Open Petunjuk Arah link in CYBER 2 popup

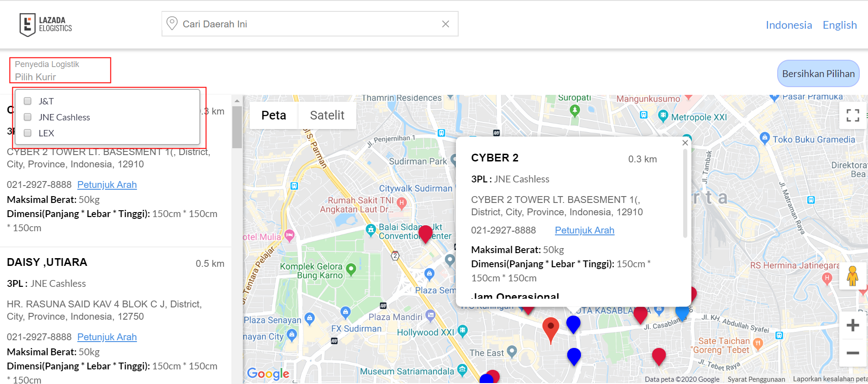pos(584,230)
